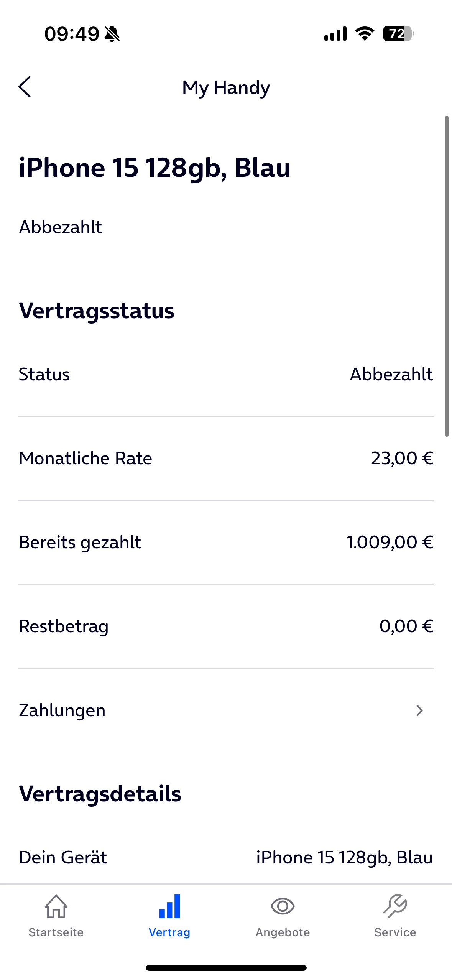Go to the Service tab label
452x980 pixels.
(x=395, y=932)
